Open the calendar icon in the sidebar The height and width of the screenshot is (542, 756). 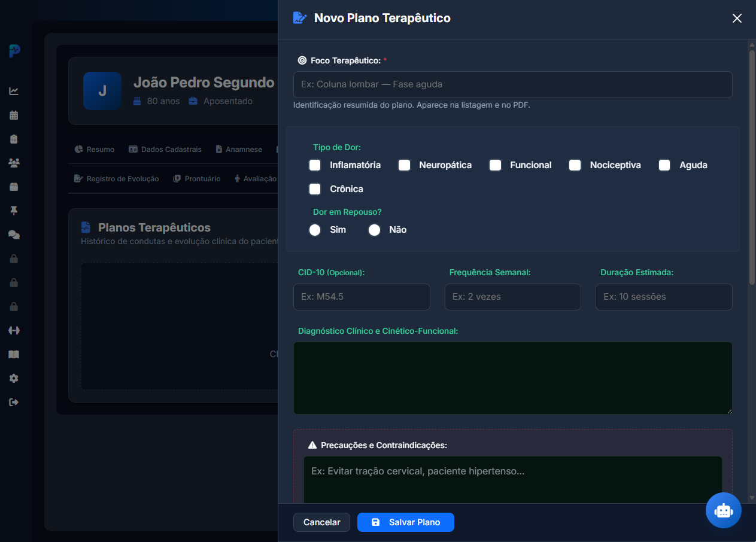tap(14, 115)
